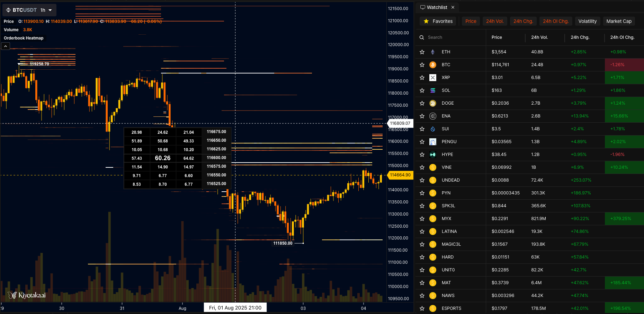Image resolution: width=644 pixels, height=314 pixels.
Task: Click the 24h OI Chg. filter button
Action: pyautogui.click(x=555, y=21)
